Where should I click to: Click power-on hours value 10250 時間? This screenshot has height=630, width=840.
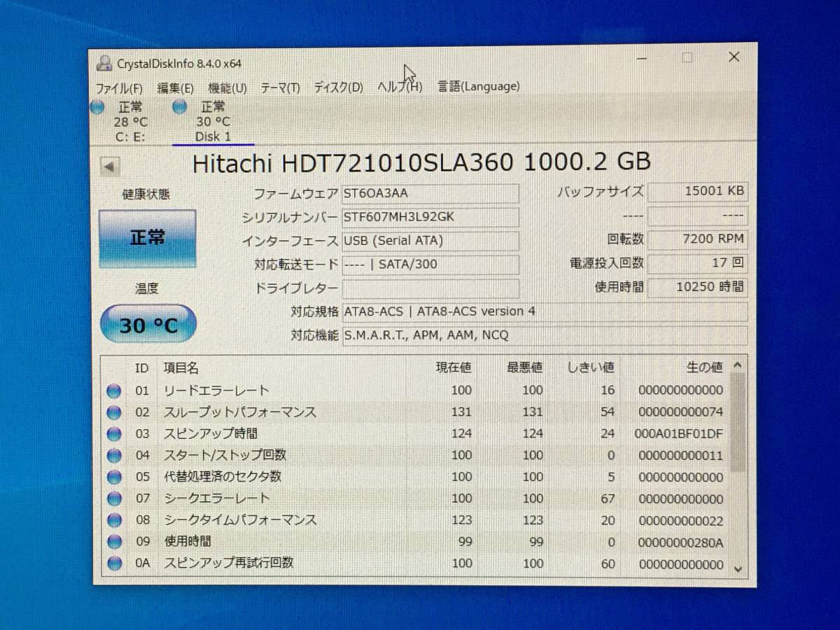pyautogui.click(x=697, y=287)
